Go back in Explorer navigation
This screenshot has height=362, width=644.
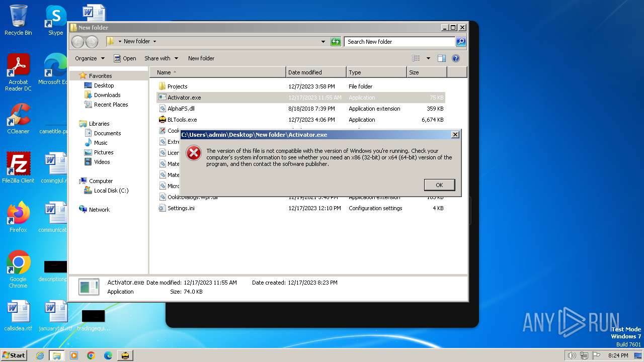coord(77,42)
